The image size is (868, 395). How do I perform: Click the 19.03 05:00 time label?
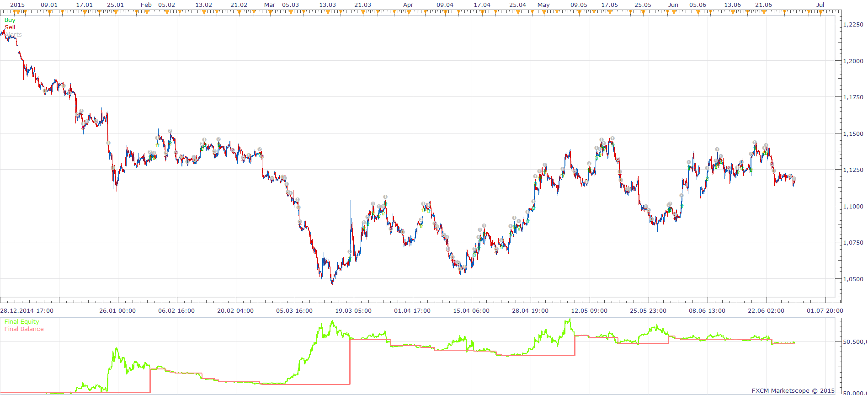[353, 311]
